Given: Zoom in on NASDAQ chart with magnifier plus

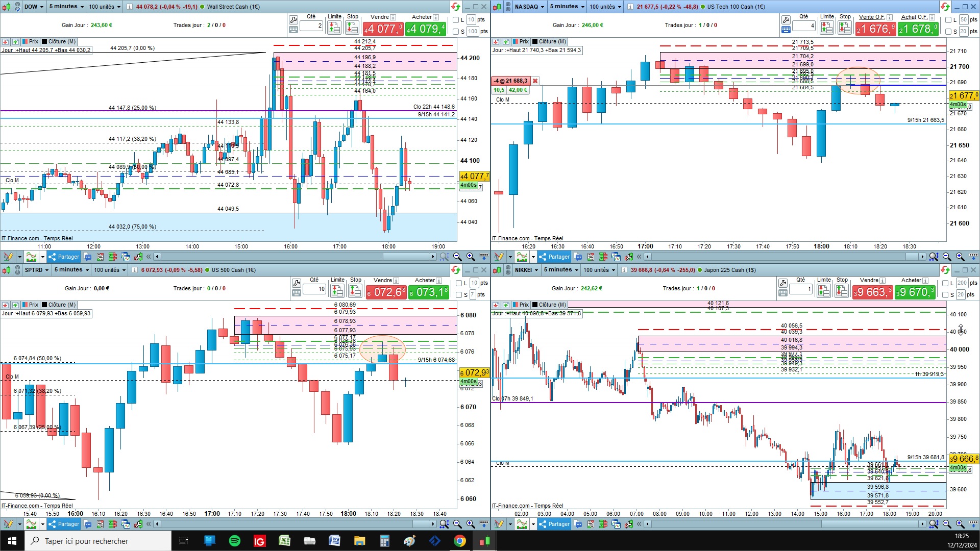Looking at the screenshot, I should [x=960, y=257].
